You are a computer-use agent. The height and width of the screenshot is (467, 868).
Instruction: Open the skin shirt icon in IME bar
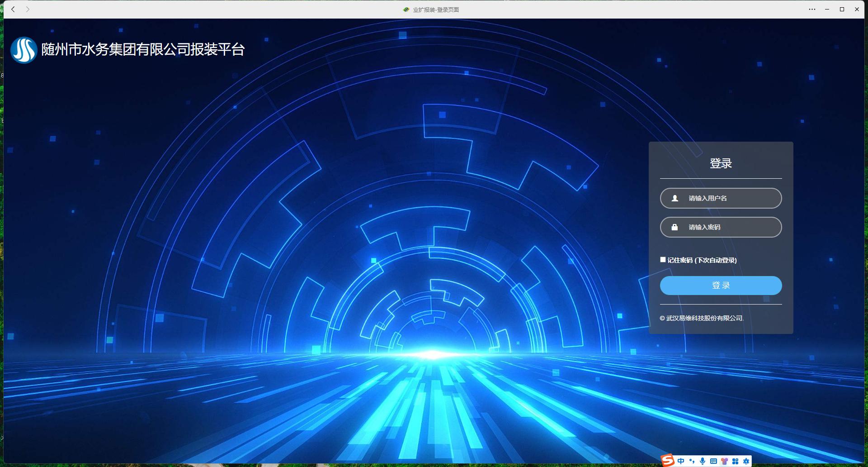coord(724,461)
